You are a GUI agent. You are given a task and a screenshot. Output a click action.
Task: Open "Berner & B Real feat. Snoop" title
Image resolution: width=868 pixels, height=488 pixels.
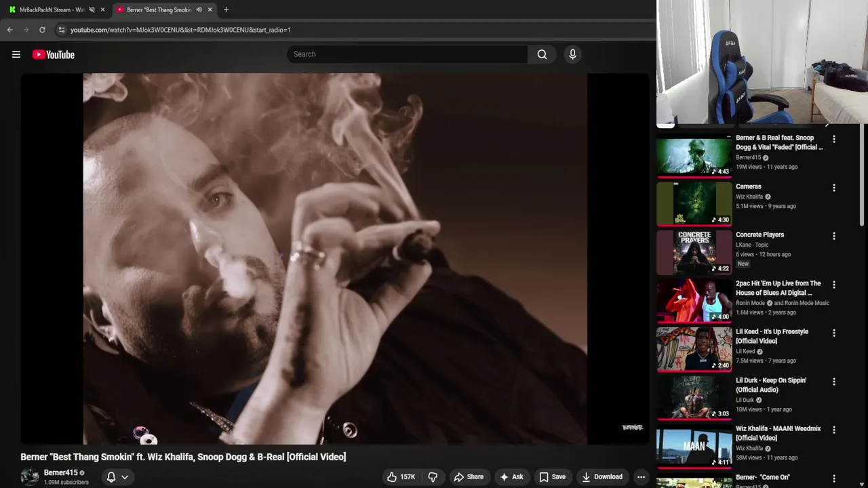[x=779, y=142]
